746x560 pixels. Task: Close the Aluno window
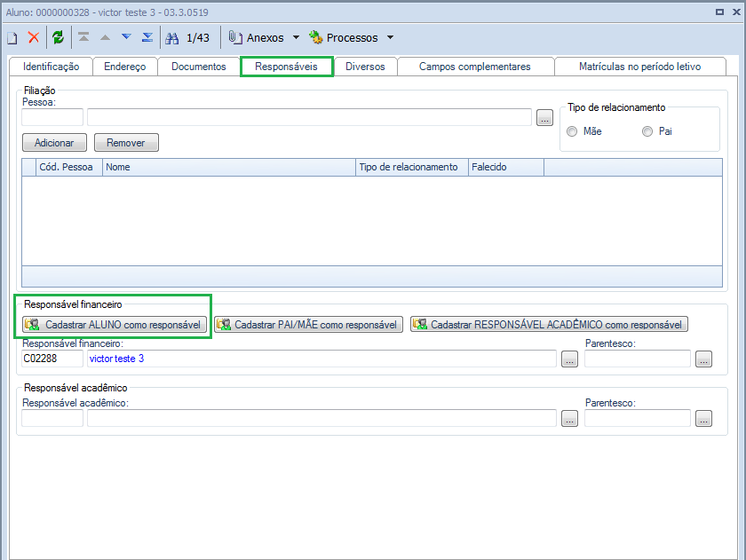click(x=736, y=12)
